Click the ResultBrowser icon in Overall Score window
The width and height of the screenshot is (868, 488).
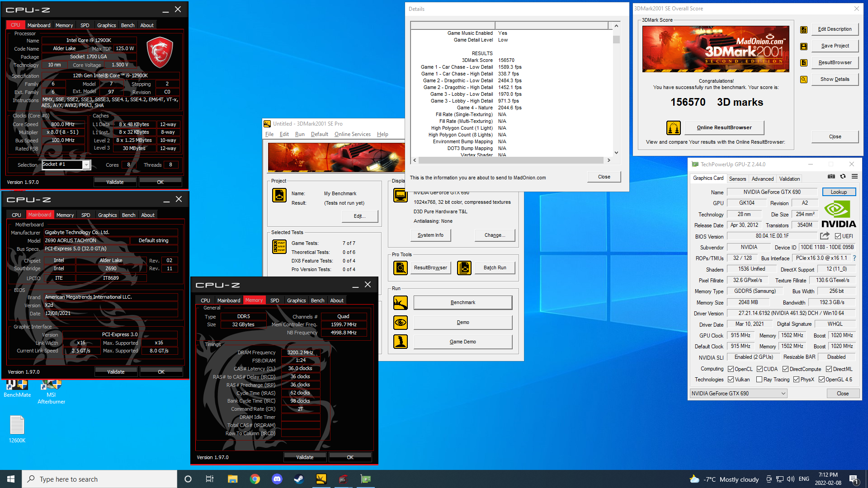804,63
